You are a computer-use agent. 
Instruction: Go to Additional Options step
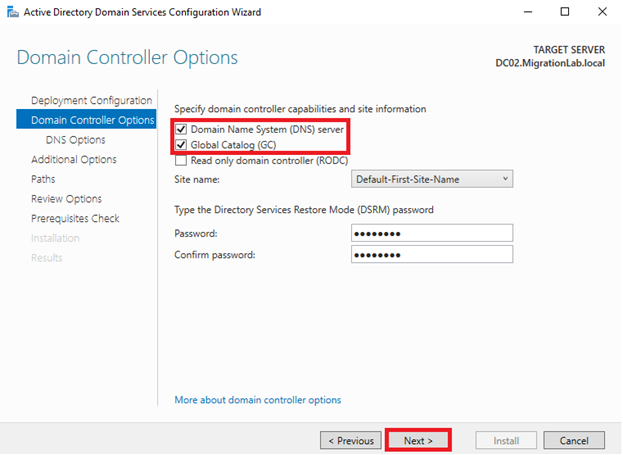(74, 159)
